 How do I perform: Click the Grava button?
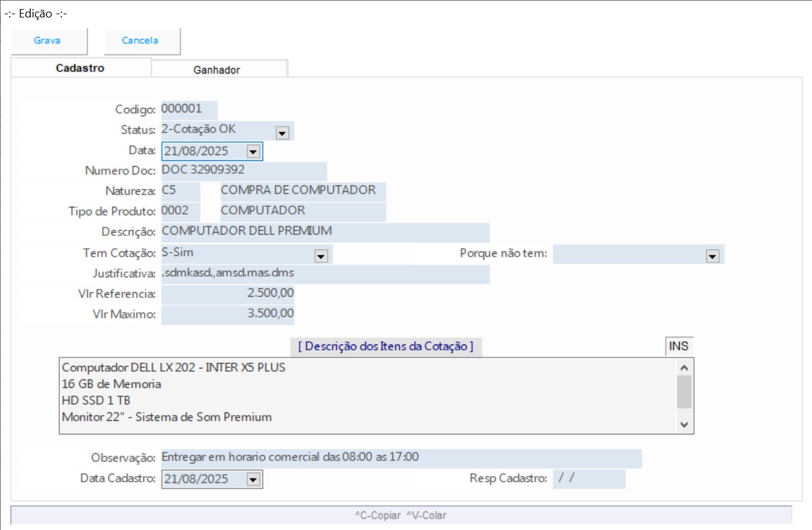coord(48,41)
